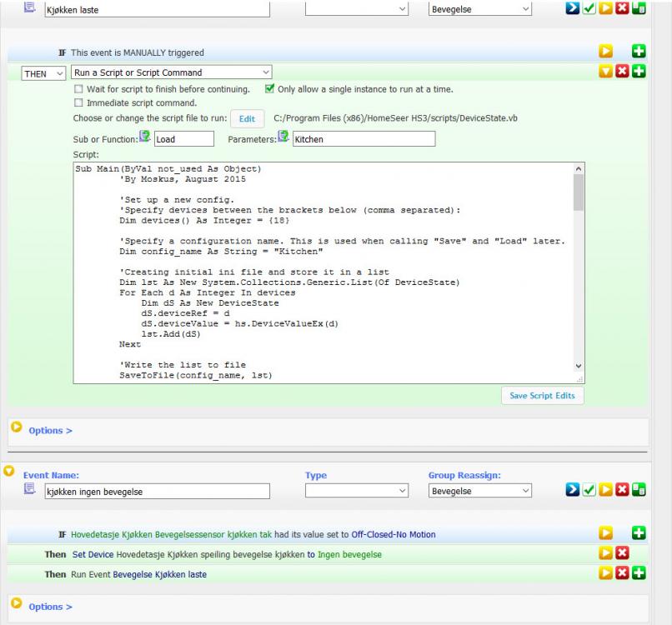672x625 pixels.
Task: Enable Wait for script to finish checkbox
Action: click(79, 89)
